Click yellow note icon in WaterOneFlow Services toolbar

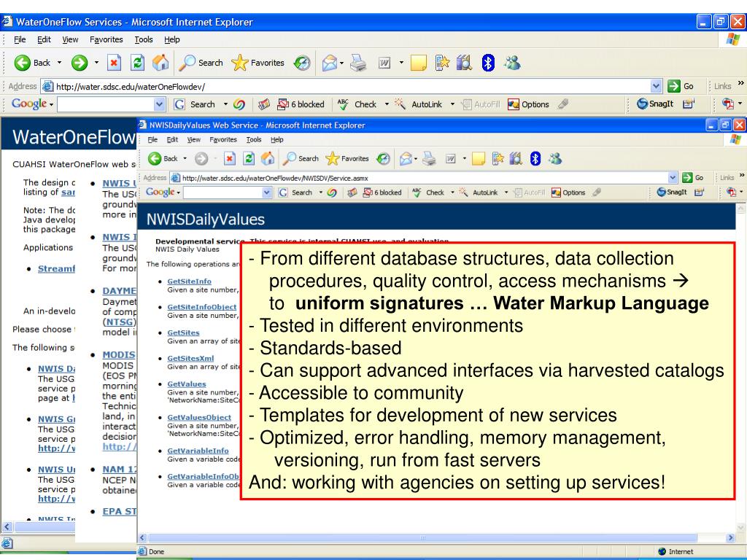[x=418, y=63]
